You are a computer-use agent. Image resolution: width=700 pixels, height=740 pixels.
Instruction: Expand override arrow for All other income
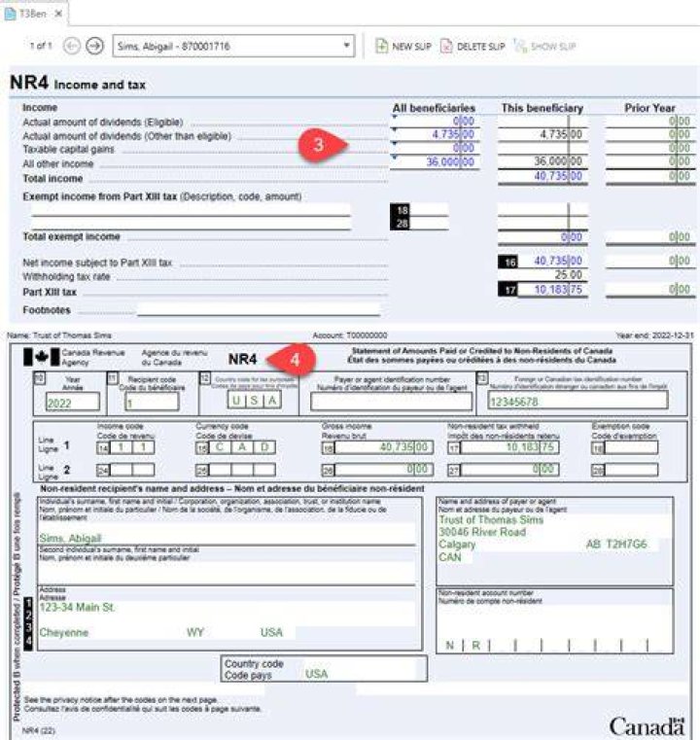(x=395, y=158)
